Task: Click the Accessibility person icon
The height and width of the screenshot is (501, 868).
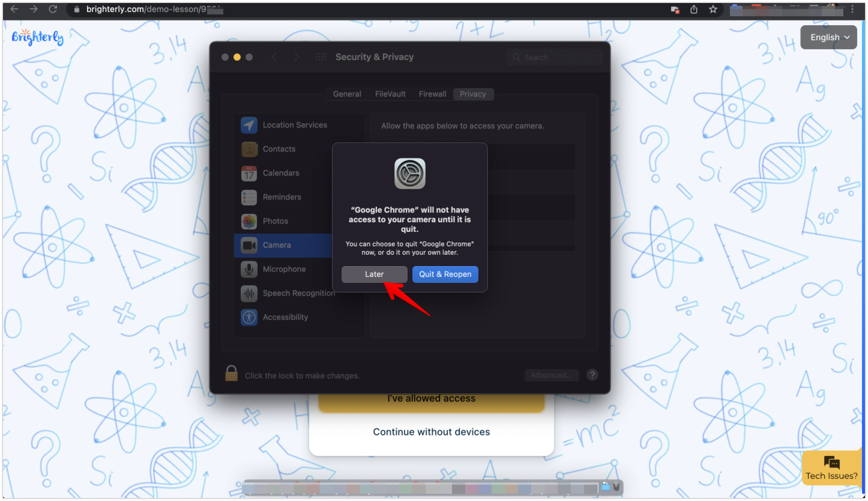Action: (249, 317)
